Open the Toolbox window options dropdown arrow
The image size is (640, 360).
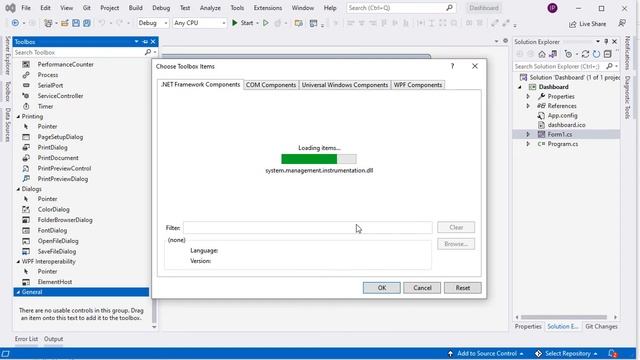[x=136, y=42]
